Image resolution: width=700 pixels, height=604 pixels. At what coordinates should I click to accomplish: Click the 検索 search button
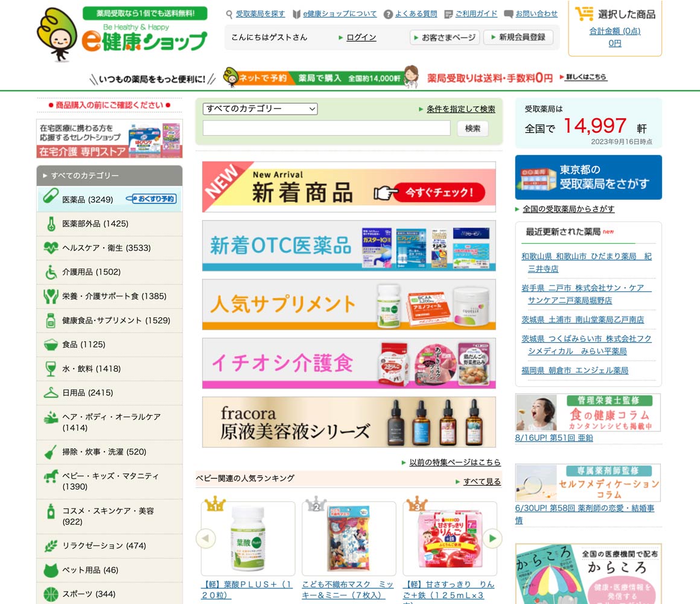tap(472, 129)
